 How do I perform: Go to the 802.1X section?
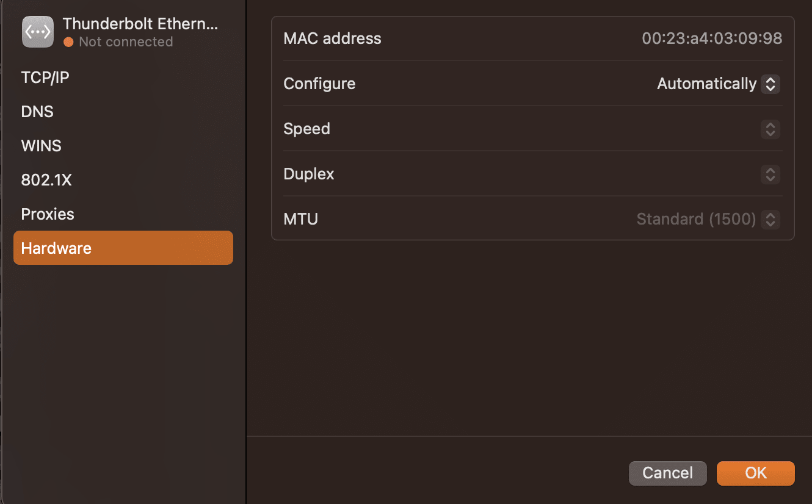point(46,180)
